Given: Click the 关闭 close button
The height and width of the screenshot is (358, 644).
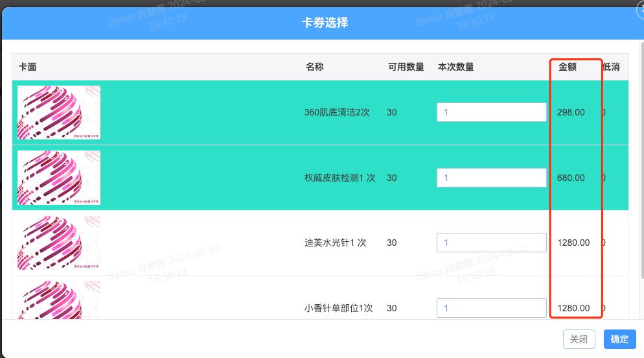Looking at the screenshot, I should (579, 339).
